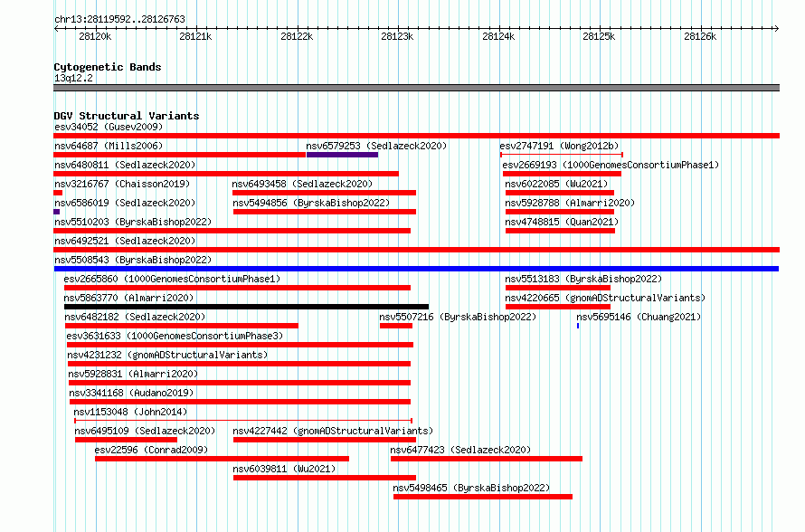Screen dimensions: 805x532
Task: Select nsv5507216 (ByrskaBishop2022) label
Action: [x=458, y=317]
